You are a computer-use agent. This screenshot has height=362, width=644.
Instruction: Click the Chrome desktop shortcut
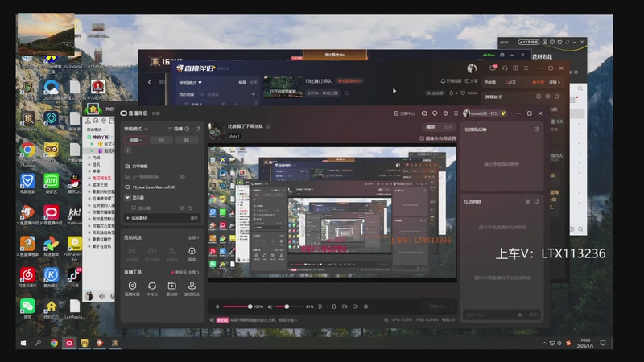pyautogui.click(x=27, y=153)
